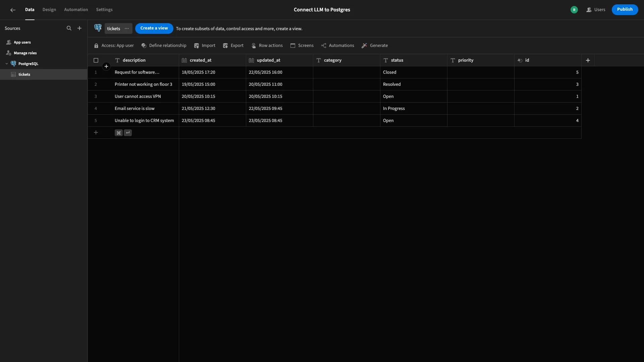Switch to the Settings tab
Screen dimensions: 644x362
click(x=104, y=10)
